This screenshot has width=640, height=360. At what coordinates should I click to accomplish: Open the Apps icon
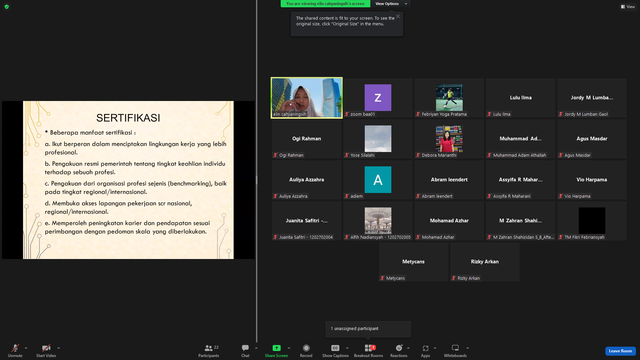coord(425,348)
